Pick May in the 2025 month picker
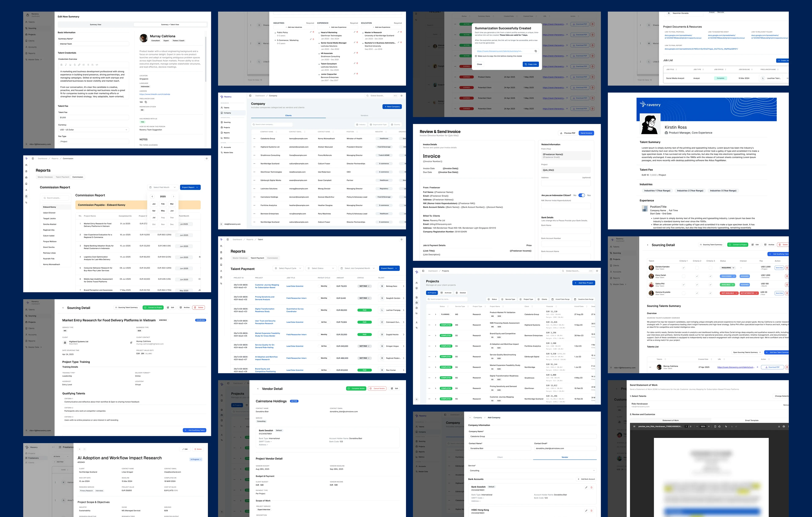This screenshot has width=812, height=517. click(163, 211)
